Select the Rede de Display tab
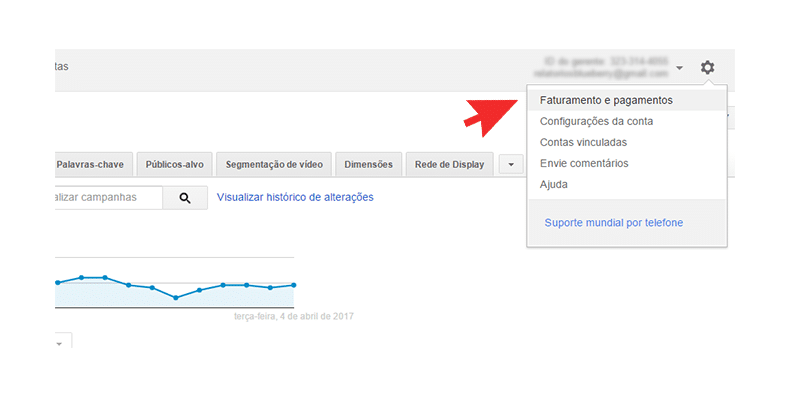Screen dimensions: 790x399 [449, 165]
